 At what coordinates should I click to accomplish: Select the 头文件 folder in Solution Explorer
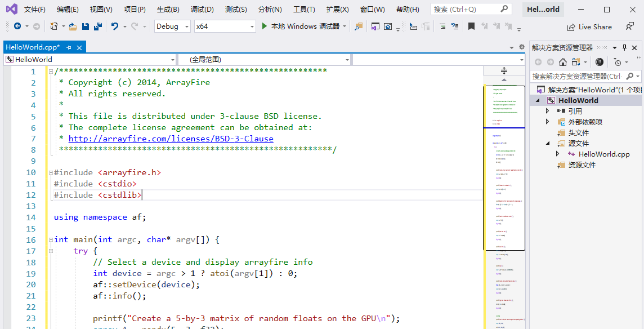(573, 132)
